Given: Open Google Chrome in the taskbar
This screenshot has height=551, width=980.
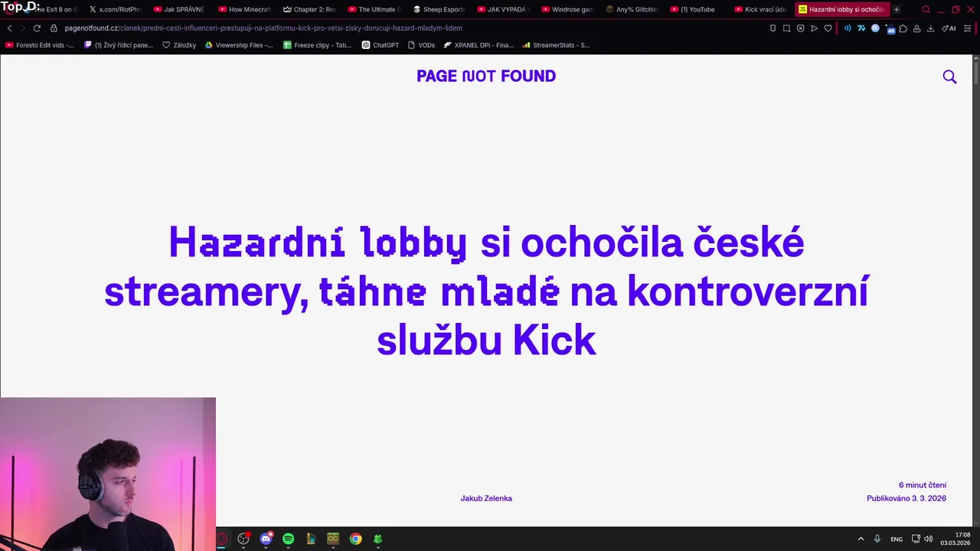Looking at the screenshot, I should (355, 539).
